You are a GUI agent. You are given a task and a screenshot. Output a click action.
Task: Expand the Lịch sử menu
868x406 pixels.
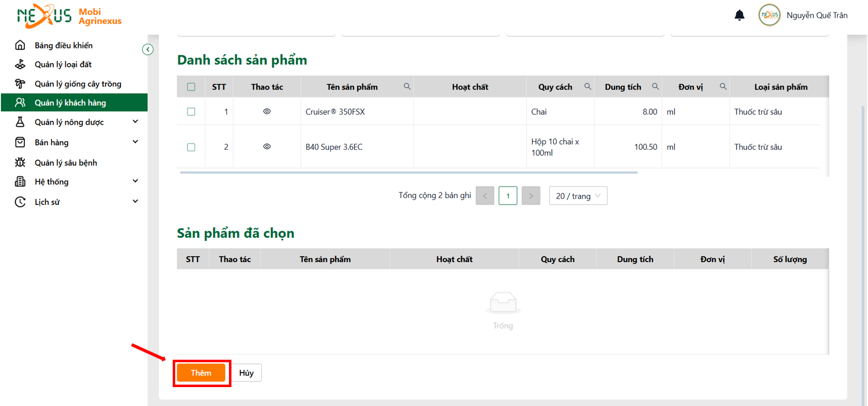pos(75,202)
